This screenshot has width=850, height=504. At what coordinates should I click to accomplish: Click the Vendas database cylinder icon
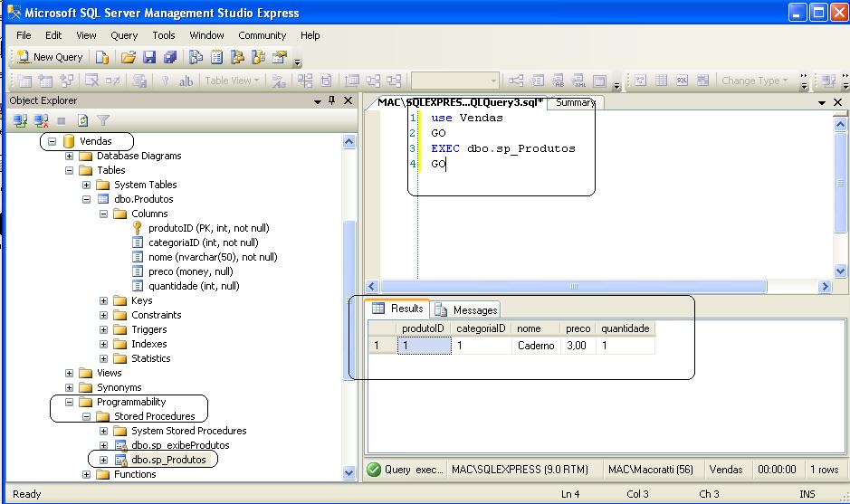click(69, 141)
